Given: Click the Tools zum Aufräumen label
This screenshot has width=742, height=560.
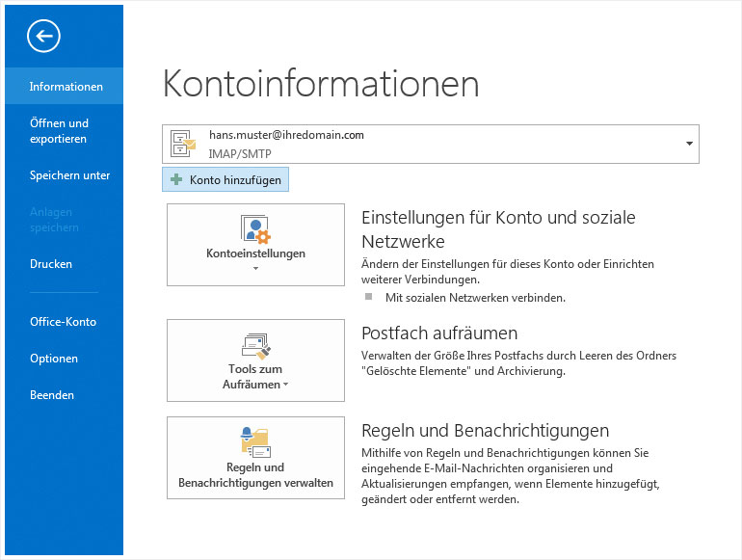Looking at the screenshot, I should click(255, 376).
